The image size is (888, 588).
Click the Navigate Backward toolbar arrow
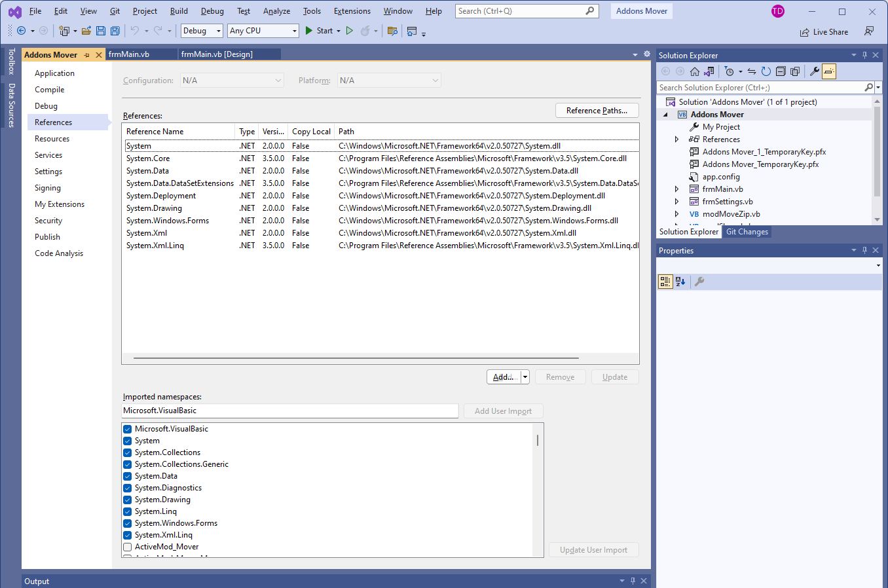(21, 31)
